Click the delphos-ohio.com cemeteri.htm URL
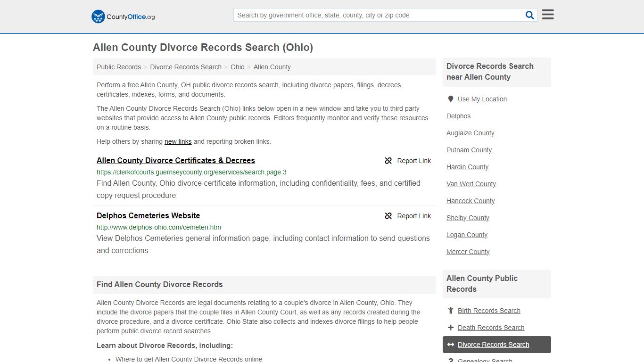The image size is (644, 362). 159,227
